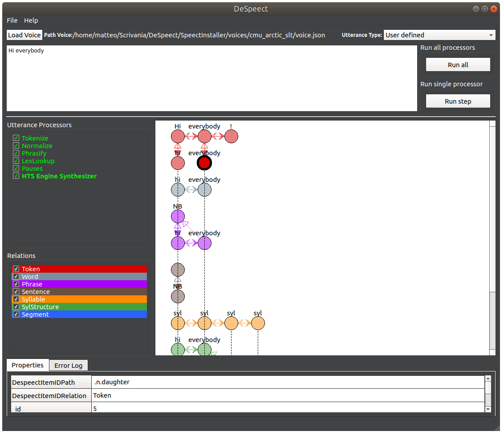504x435 pixels.
Task: Hide the Word relation
Action: [x=16, y=276]
